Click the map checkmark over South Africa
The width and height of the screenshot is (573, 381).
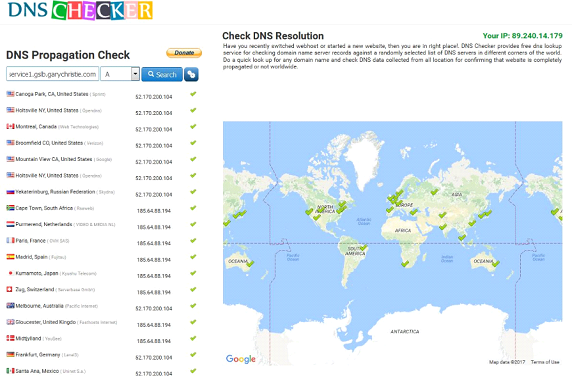[x=405, y=263]
